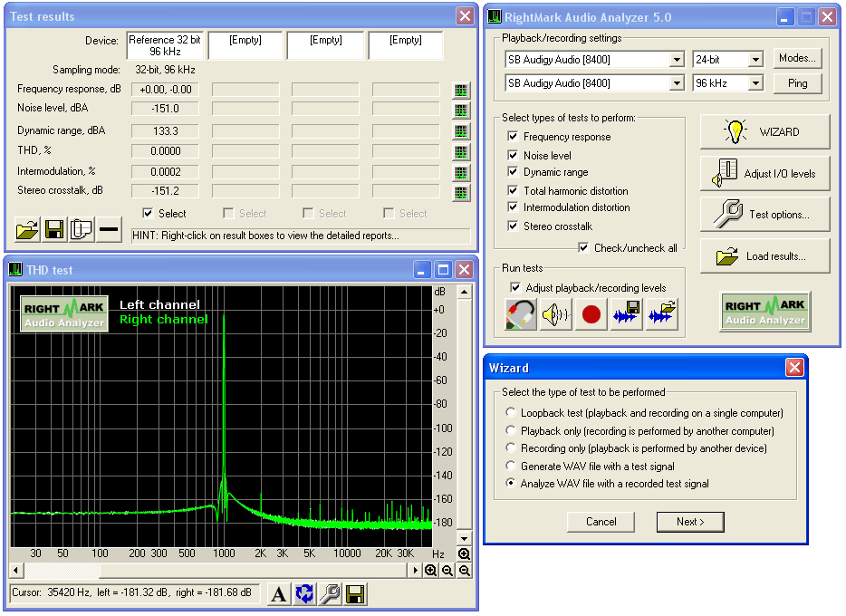The height and width of the screenshot is (616, 846).
Task: Click the graph horizontal scrollbar right arrow
Action: point(415,570)
